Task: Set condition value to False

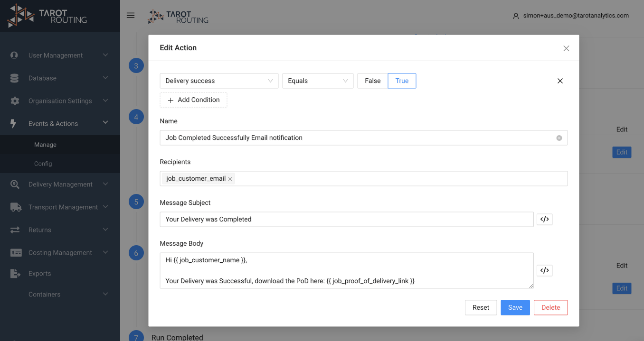Action: 373,81
